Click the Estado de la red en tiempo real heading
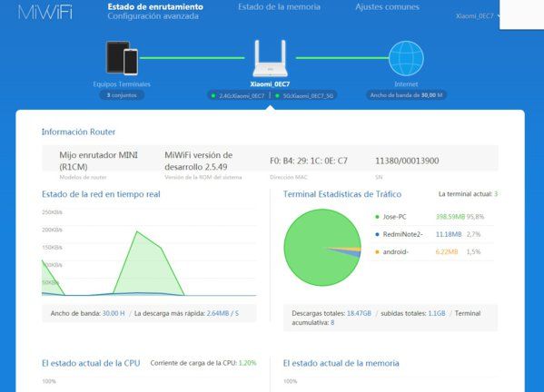The width and height of the screenshot is (544, 392). coord(101,194)
